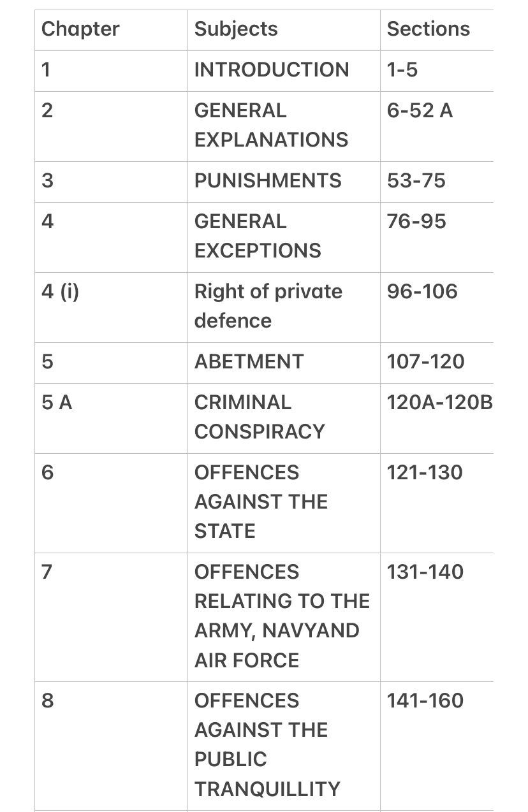Select sections range 53-75
This screenshot has width=528, height=812.
click(x=416, y=181)
